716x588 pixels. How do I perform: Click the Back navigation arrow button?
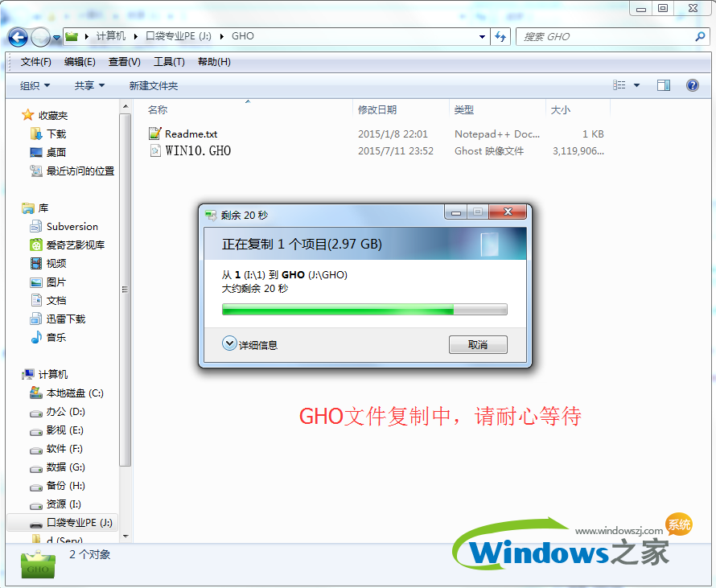click(x=18, y=37)
